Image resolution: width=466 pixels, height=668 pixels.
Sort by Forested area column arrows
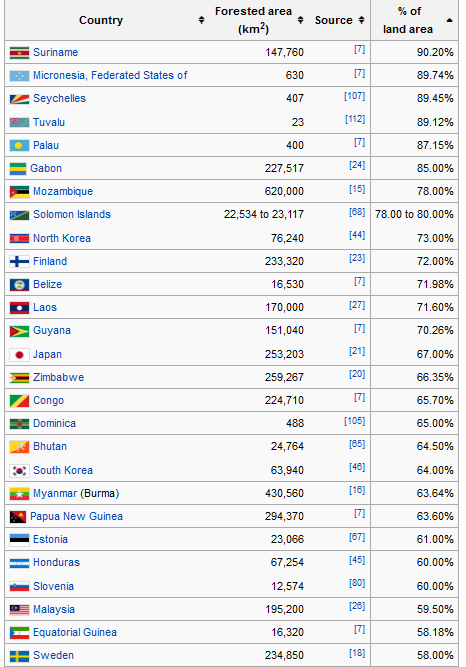pos(300,20)
